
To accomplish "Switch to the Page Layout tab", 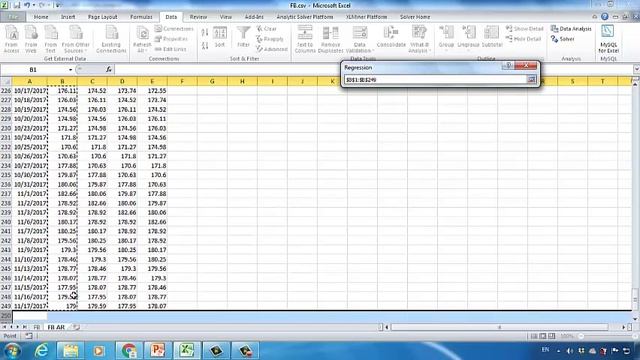I will [x=102, y=17].
